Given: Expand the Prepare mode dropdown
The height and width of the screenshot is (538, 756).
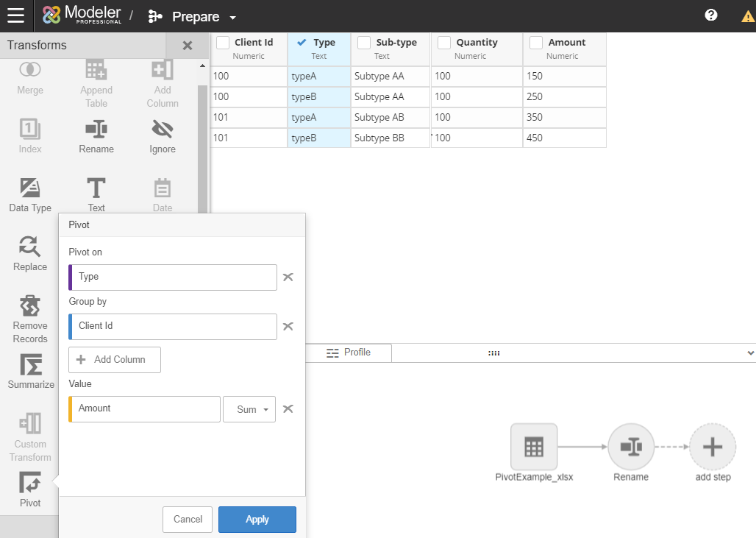Looking at the screenshot, I should [x=232, y=17].
